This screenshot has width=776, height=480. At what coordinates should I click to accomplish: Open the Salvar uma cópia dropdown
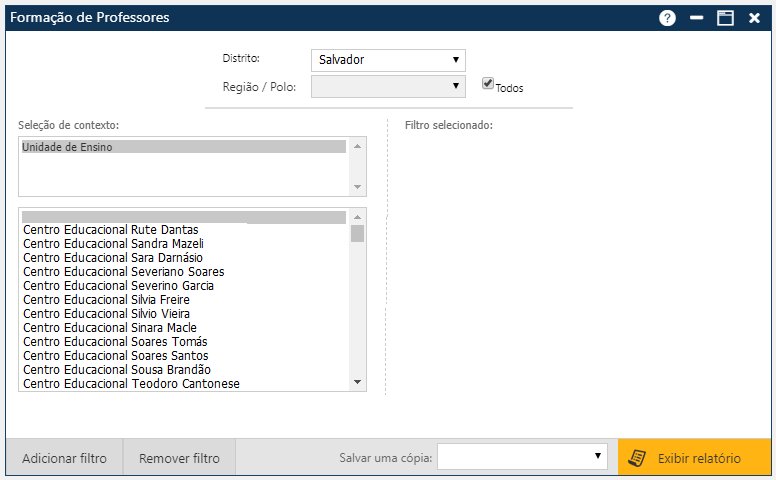point(522,457)
